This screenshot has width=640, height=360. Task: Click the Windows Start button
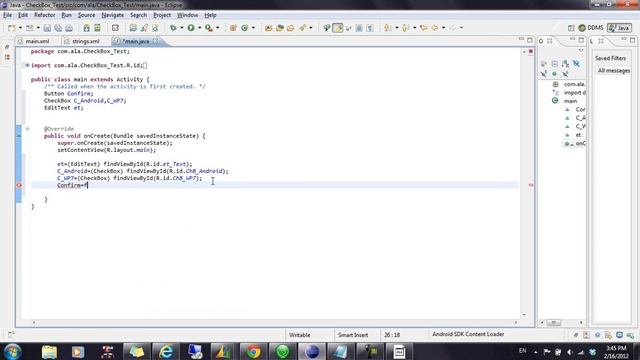pyautogui.click(x=13, y=351)
